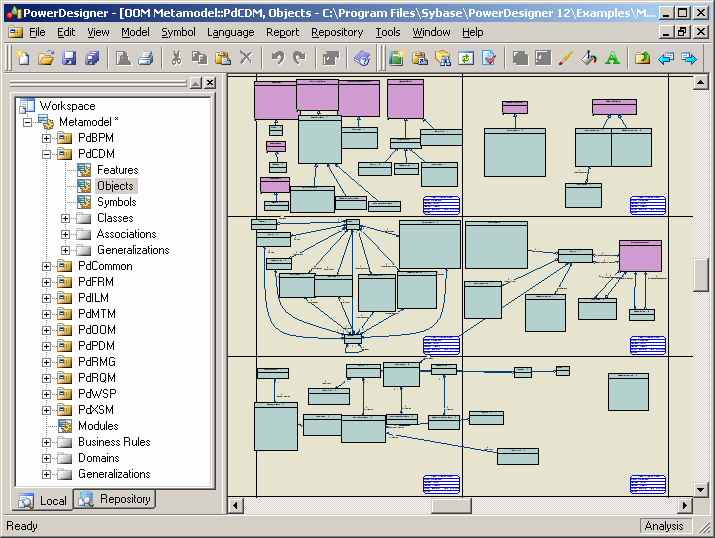Expand the Associations folder node
This screenshot has height=538, width=715.
[x=65, y=234]
